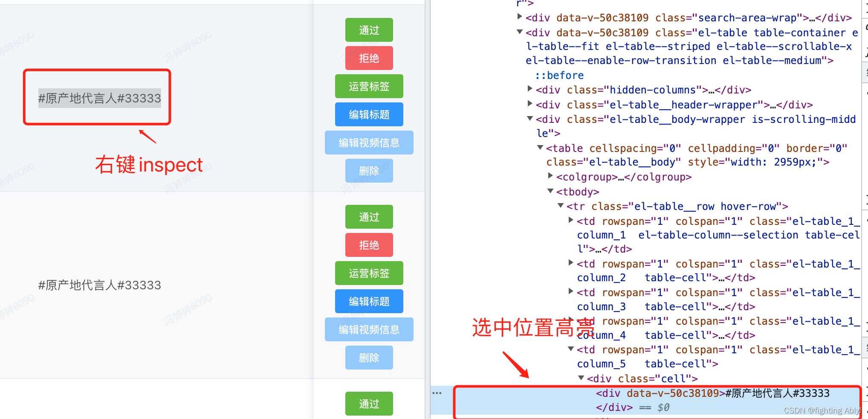Click 通过 button in second row
868x419 pixels.
click(369, 217)
